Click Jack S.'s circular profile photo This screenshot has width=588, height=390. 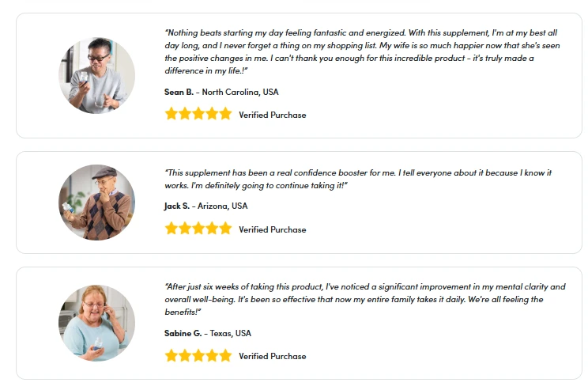tap(96, 202)
